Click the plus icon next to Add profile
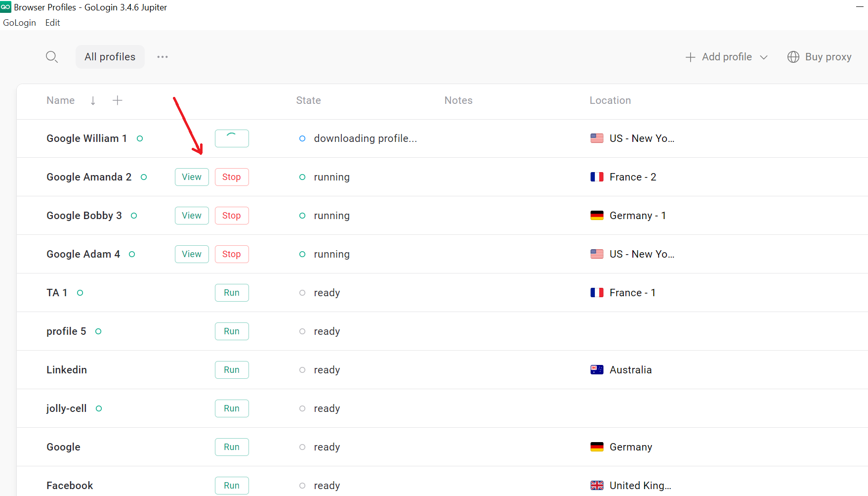The height and width of the screenshot is (496, 868). pos(690,57)
